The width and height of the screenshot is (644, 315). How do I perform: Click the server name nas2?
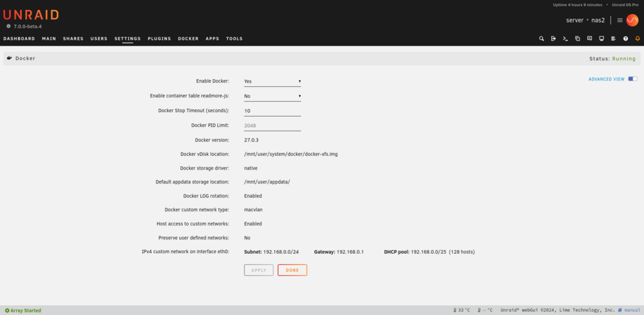[598, 20]
